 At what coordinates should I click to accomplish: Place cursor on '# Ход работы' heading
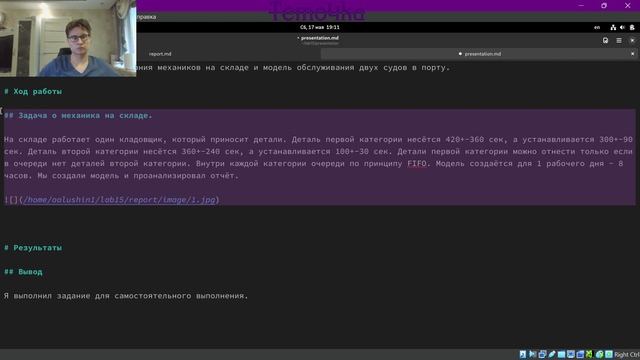[x=33, y=91]
